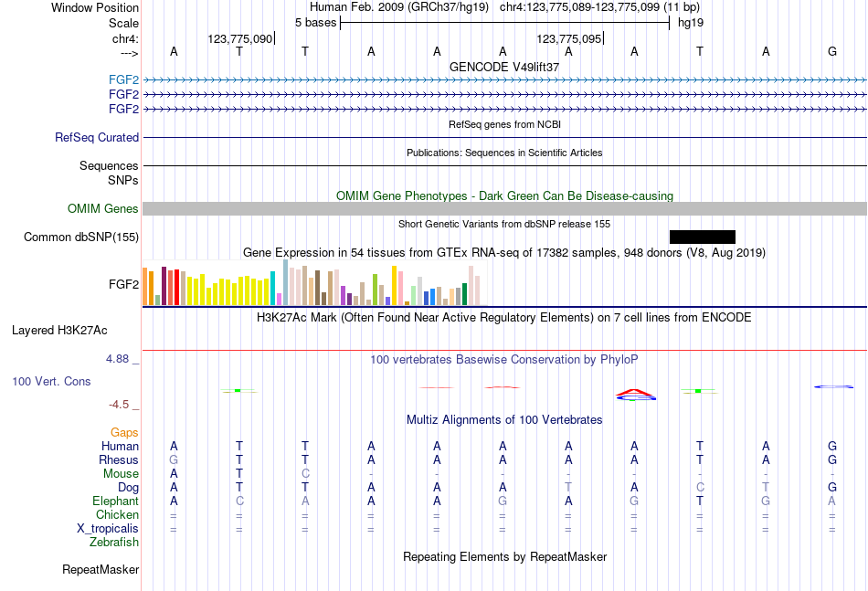
Task: Click the gray OMIM Genes bar
Action: point(505,208)
